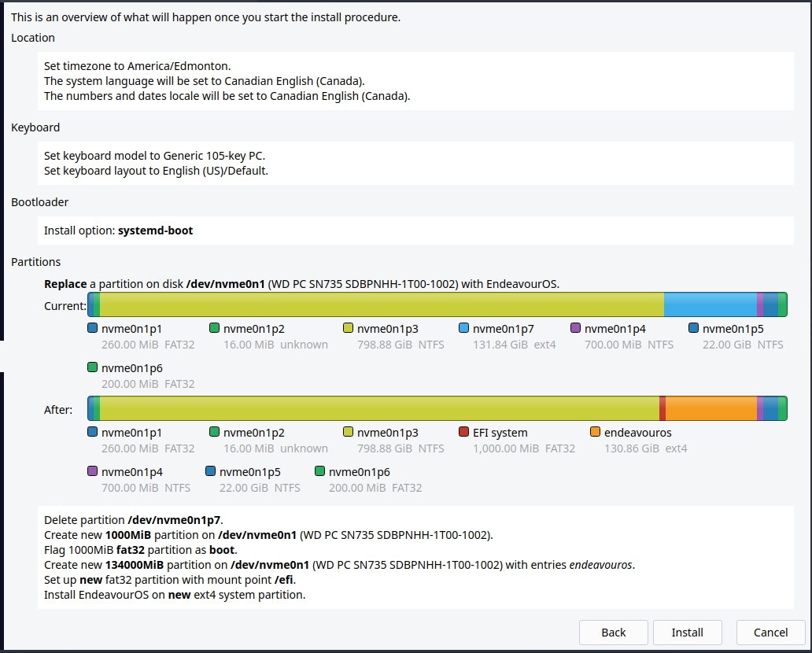Select the nvme0n1p2 swatch in Current legend
Viewport: 812px width, 653px height.
[214, 328]
